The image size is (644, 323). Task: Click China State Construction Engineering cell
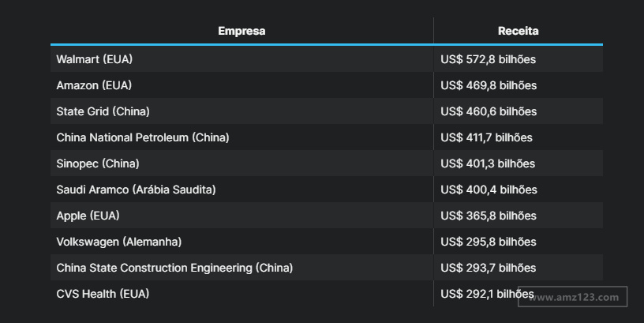tap(174, 268)
